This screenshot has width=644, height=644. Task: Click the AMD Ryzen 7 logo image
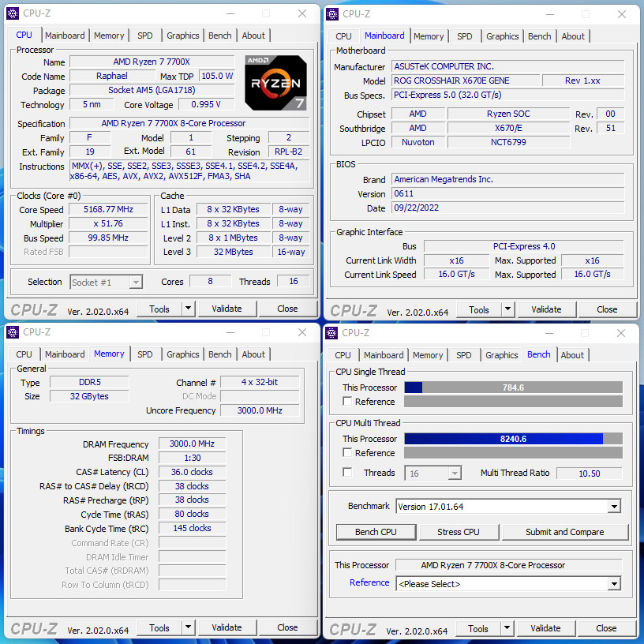pos(275,83)
